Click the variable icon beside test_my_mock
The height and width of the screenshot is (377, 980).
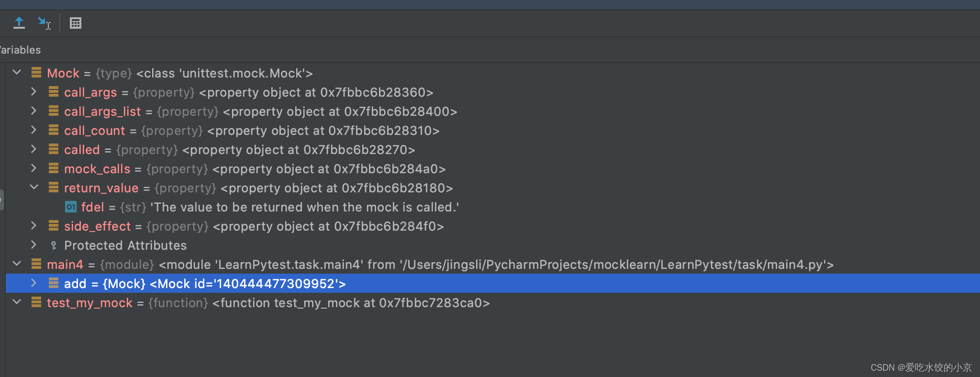[x=36, y=302]
